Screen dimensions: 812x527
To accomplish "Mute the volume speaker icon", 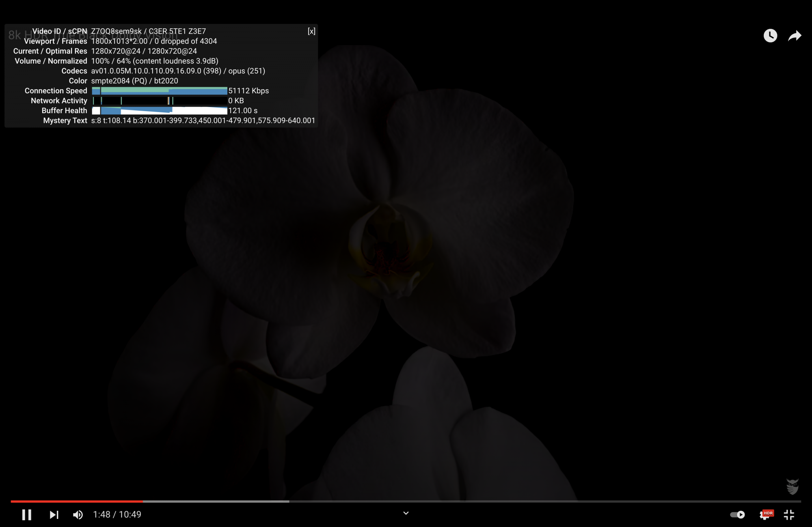I will click(78, 514).
